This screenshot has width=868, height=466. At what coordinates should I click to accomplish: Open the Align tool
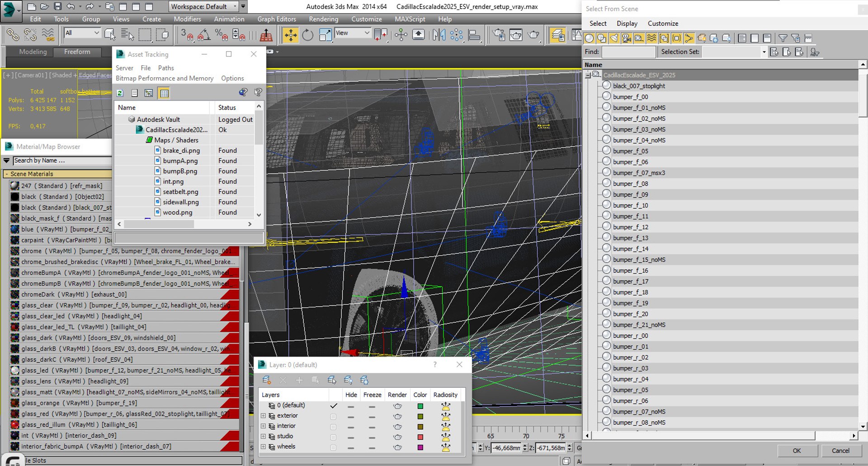(x=474, y=35)
